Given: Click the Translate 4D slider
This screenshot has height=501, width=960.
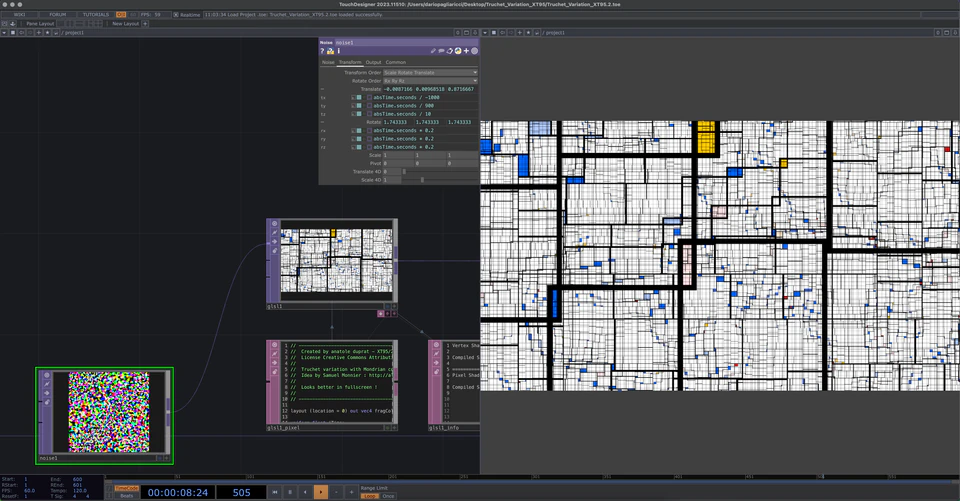Looking at the screenshot, I should (440, 171).
